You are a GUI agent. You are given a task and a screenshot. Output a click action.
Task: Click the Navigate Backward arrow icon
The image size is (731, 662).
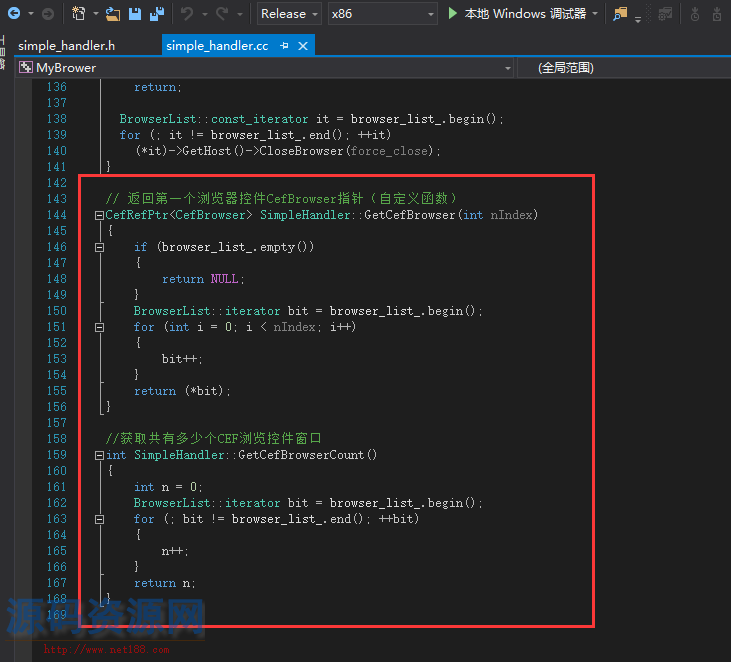14,14
